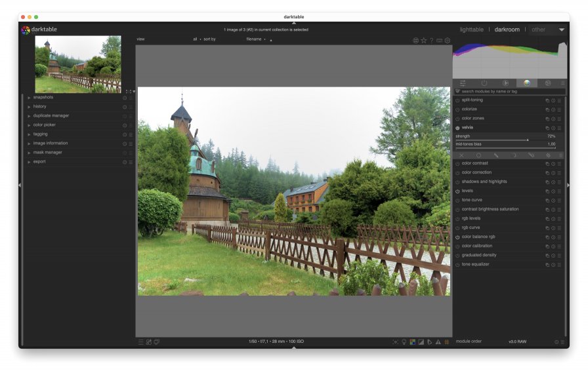588x373 pixels.
Task: Adjust the velvia strength slider
Action: [x=505, y=140]
